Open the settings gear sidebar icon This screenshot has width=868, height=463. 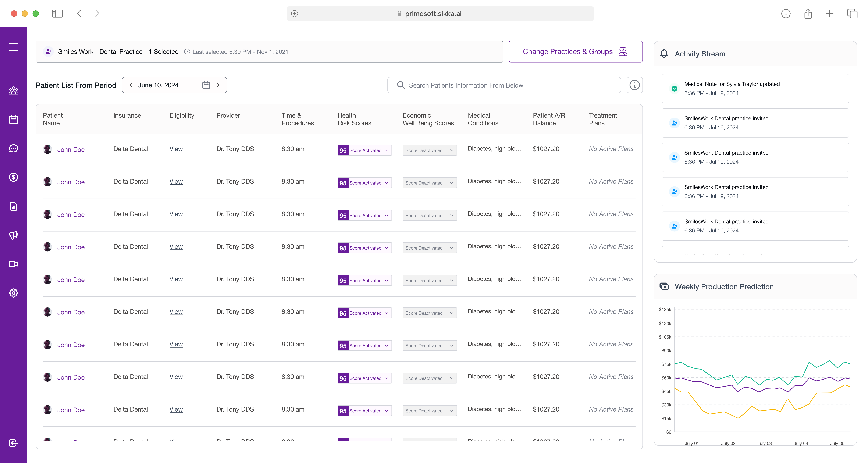click(x=14, y=293)
